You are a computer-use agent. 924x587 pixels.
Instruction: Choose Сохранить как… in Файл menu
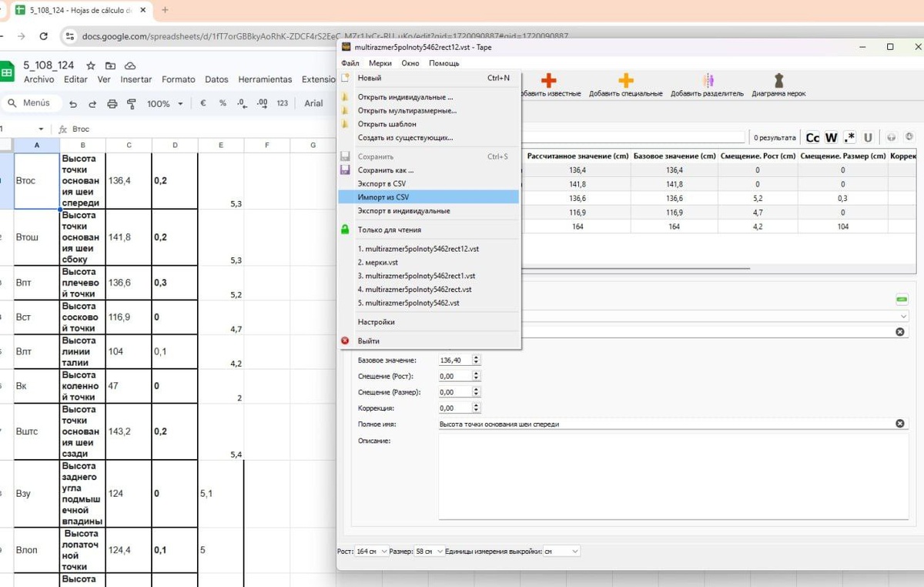coord(428,170)
